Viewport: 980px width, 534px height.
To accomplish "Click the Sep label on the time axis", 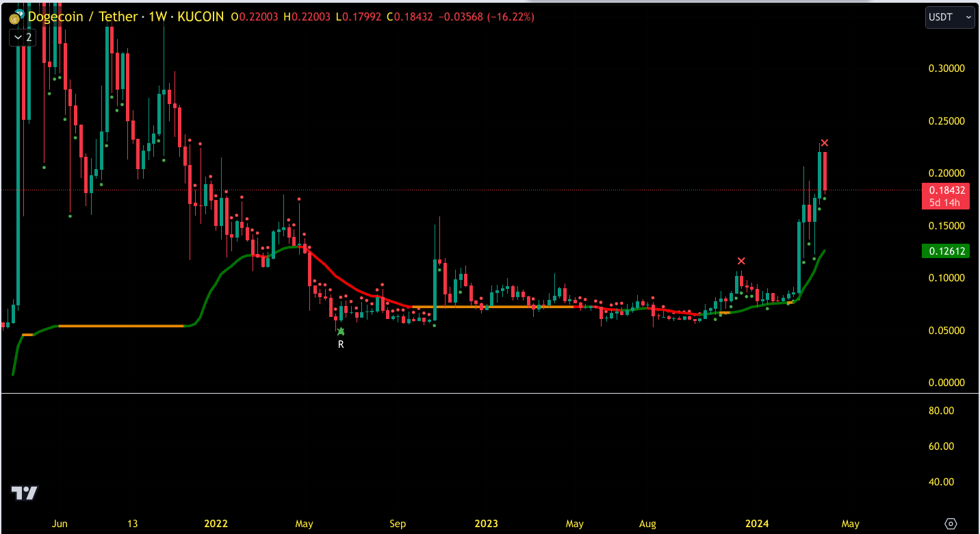I will click(398, 524).
